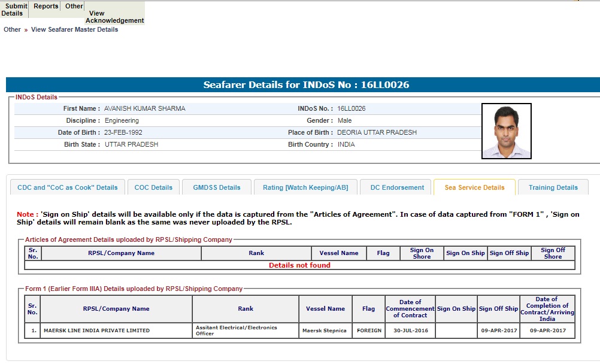This screenshot has height=364, width=600.
Task: Open the Reports menu
Action: [46, 7]
